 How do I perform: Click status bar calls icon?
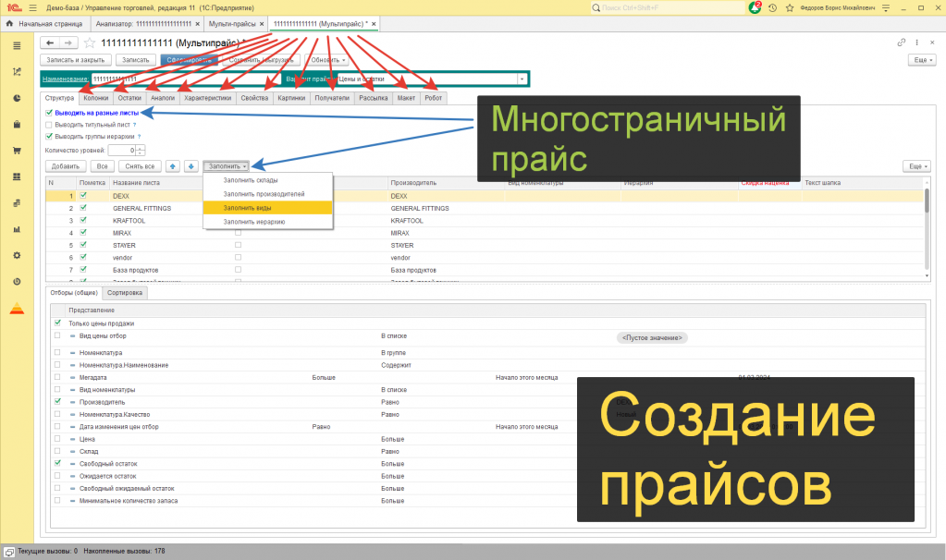(x=9, y=552)
